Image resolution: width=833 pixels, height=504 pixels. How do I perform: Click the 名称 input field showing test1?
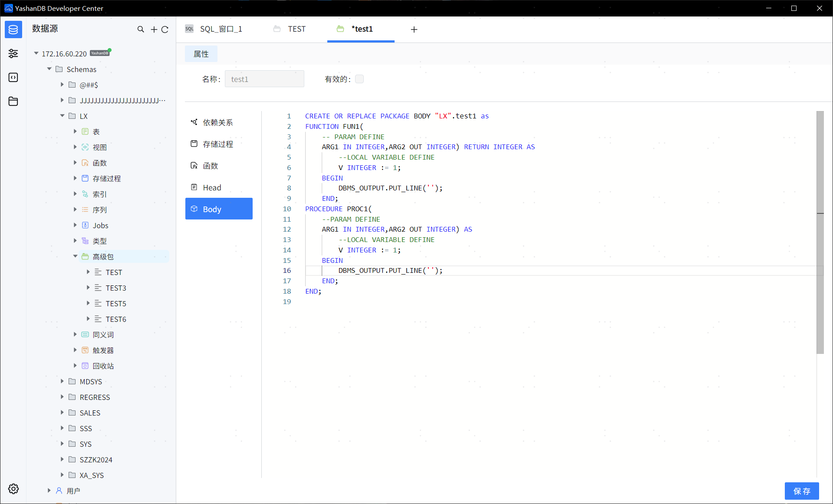[x=264, y=79]
